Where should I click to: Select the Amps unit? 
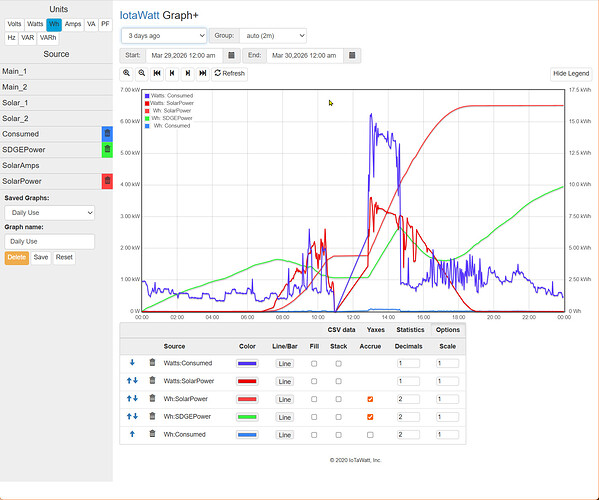pos(73,24)
